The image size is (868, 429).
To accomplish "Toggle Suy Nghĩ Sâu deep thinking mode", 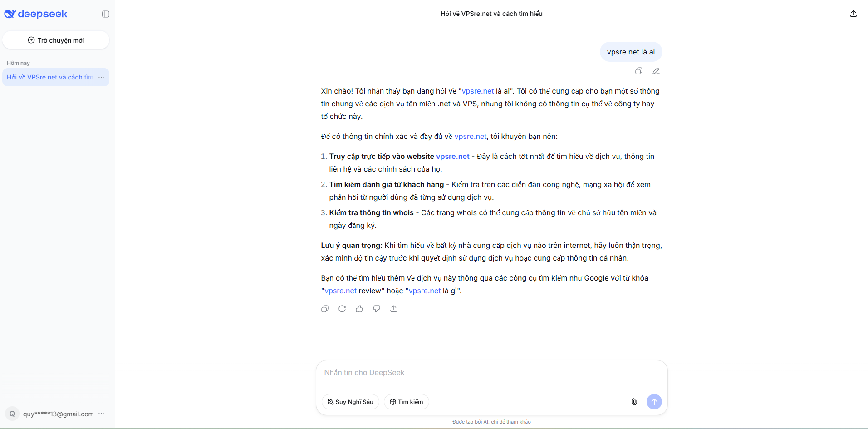I will tap(350, 402).
